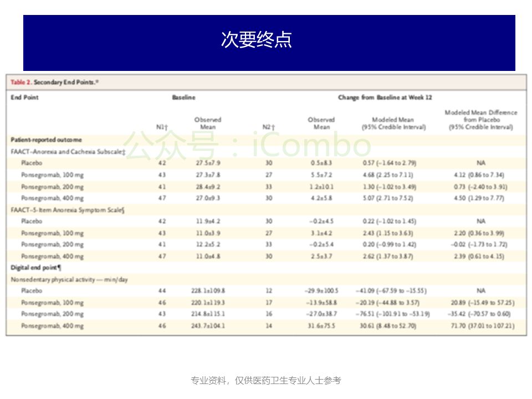This screenshot has height=399, width=532.
Task: Select 'Modeled Mean (95% Credible Interval)' header
Action: click(393, 123)
